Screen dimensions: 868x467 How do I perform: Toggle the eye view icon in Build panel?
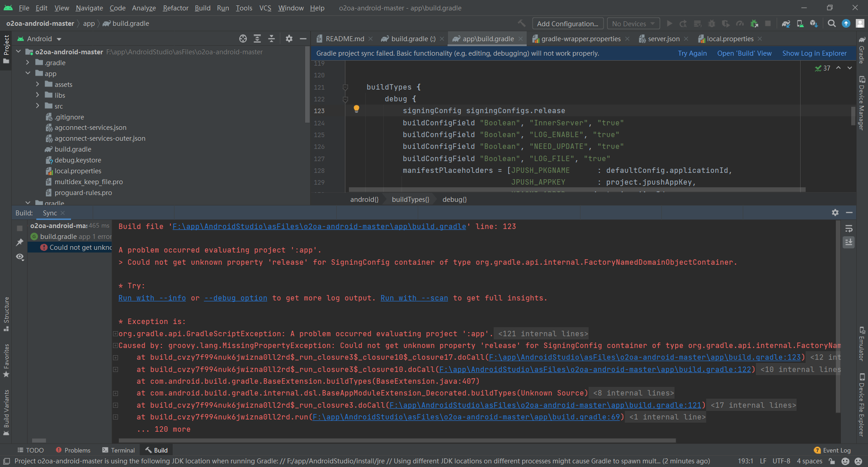[20, 257]
